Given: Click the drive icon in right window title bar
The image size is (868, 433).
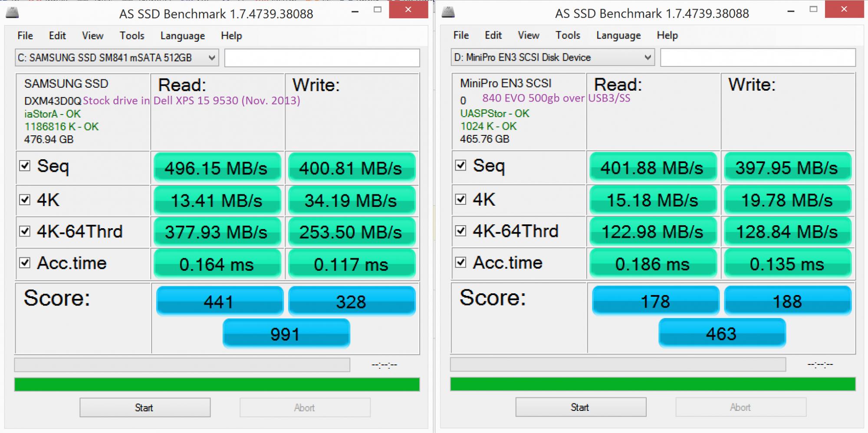Looking at the screenshot, I should pyautogui.click(x=448, y=12).
